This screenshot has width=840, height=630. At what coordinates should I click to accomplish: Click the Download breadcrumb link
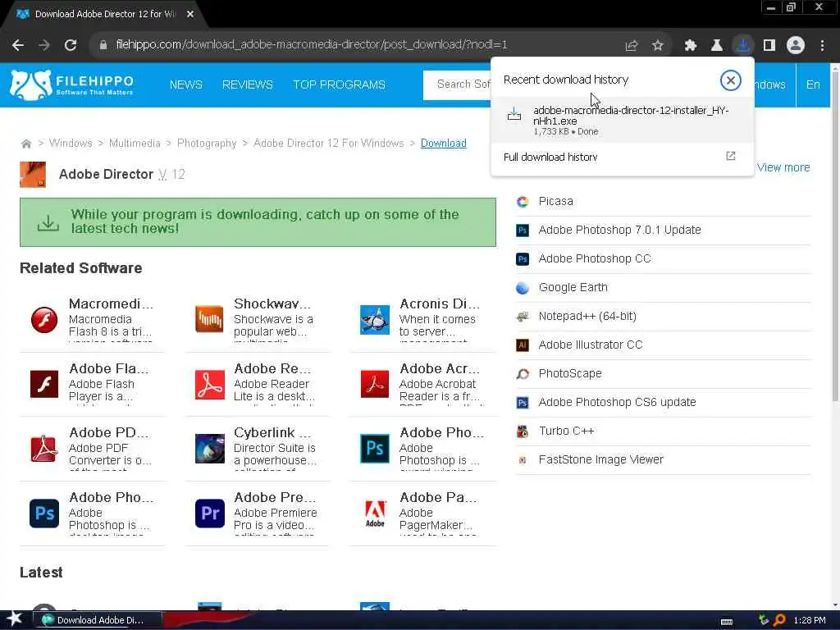[x=444, y=143]
